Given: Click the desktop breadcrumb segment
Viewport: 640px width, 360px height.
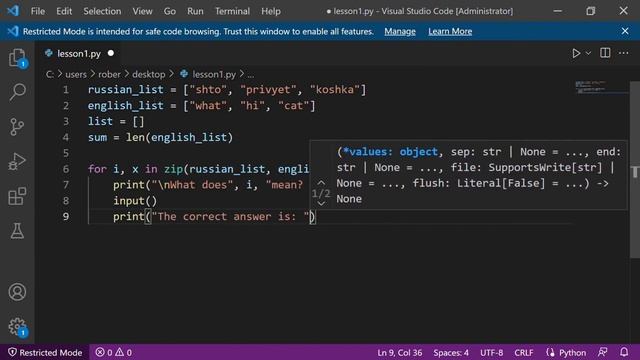Looking at the screenshot, I should pos(149,74).
